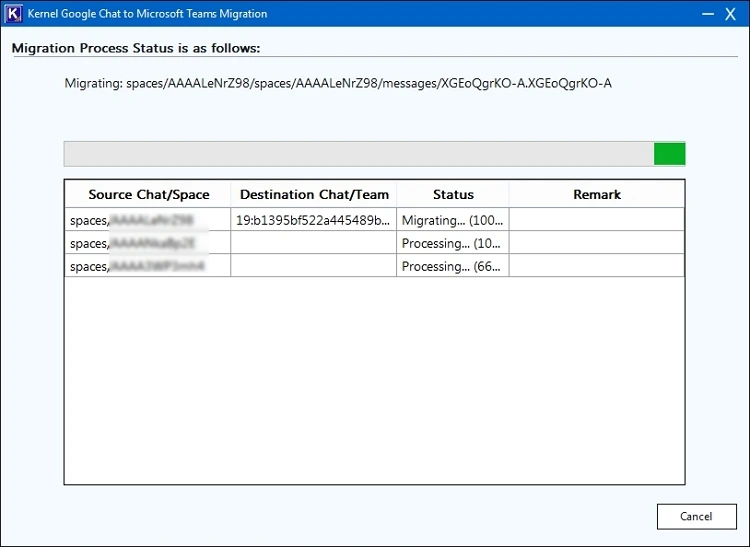Click the empty destination cell in the third row
Viewport: 750px width, 547px height.
[x=313, y=266]
